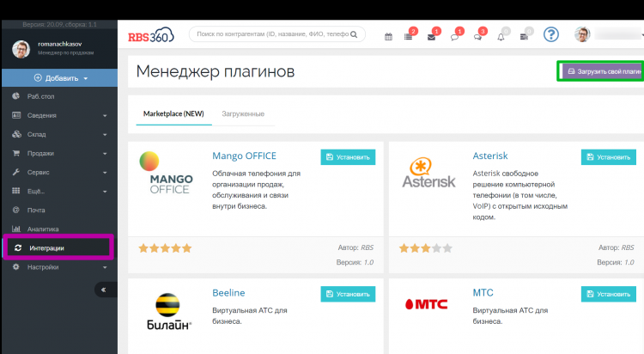Click the user avatar in top right

click(582, 34)
